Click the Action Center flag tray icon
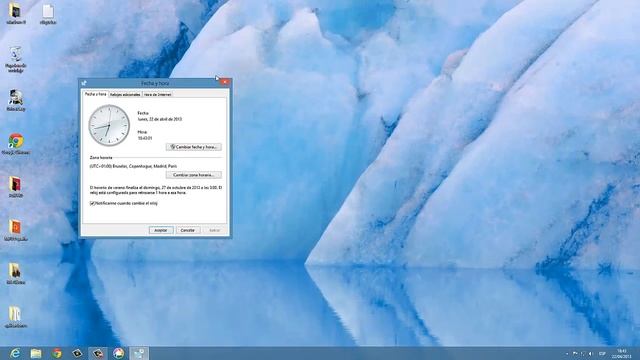This screenshot has width=640, height=360. pyautogui.click(x=575, y=353)
